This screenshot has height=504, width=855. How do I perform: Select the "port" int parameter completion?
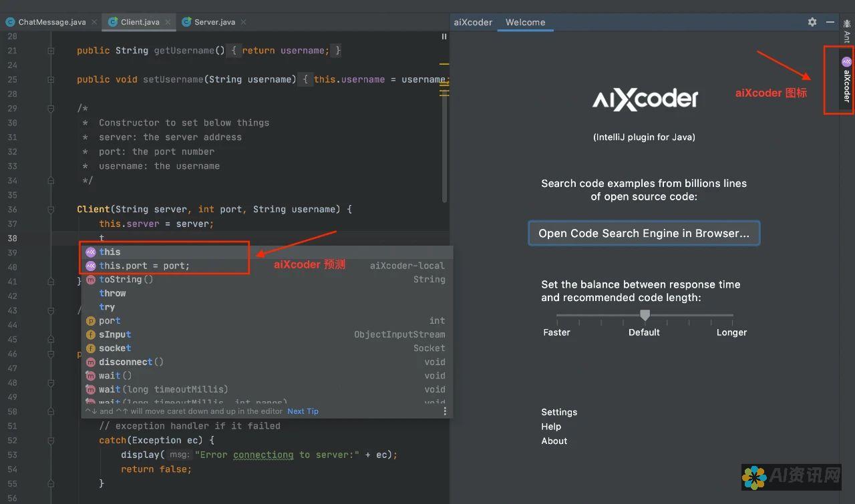[x=267, y=320]
